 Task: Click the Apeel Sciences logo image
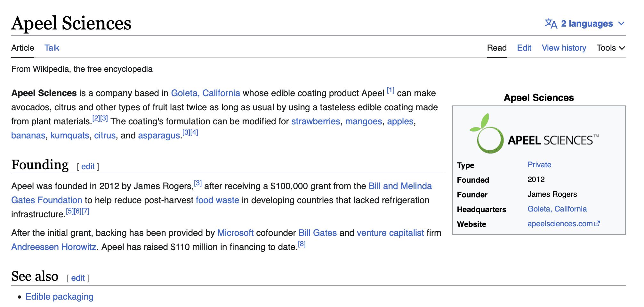(x=534, y=134)
